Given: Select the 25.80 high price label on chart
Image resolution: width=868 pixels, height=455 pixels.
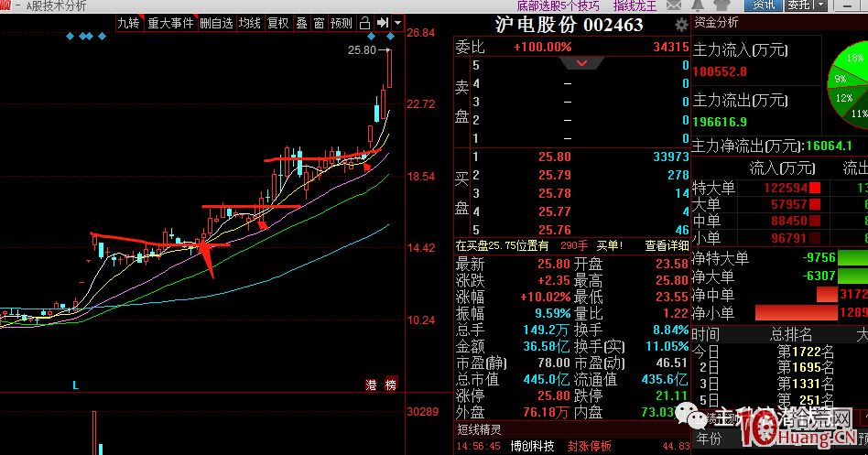Looking at the screenshot, I should (362, 50).
